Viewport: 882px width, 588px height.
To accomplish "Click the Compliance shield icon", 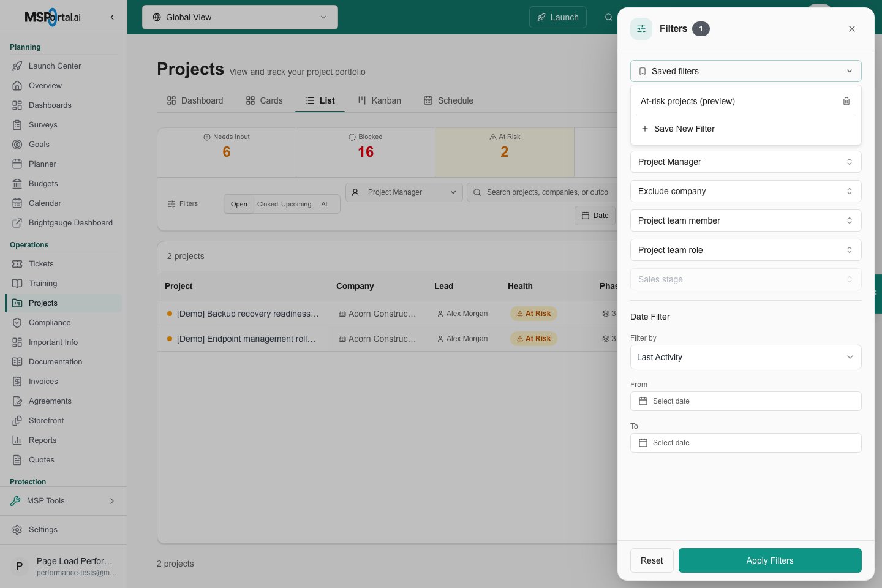I will pos(17,323).
